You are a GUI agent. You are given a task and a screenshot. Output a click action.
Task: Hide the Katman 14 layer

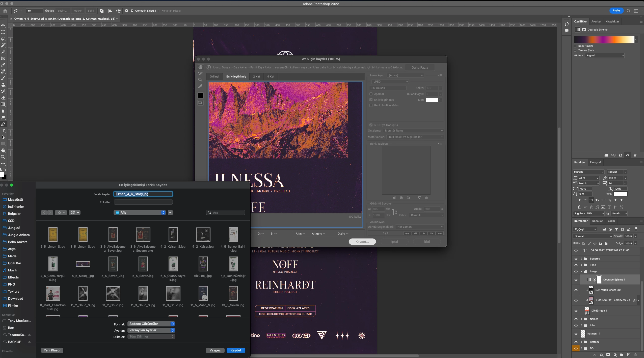coord(576,334)
